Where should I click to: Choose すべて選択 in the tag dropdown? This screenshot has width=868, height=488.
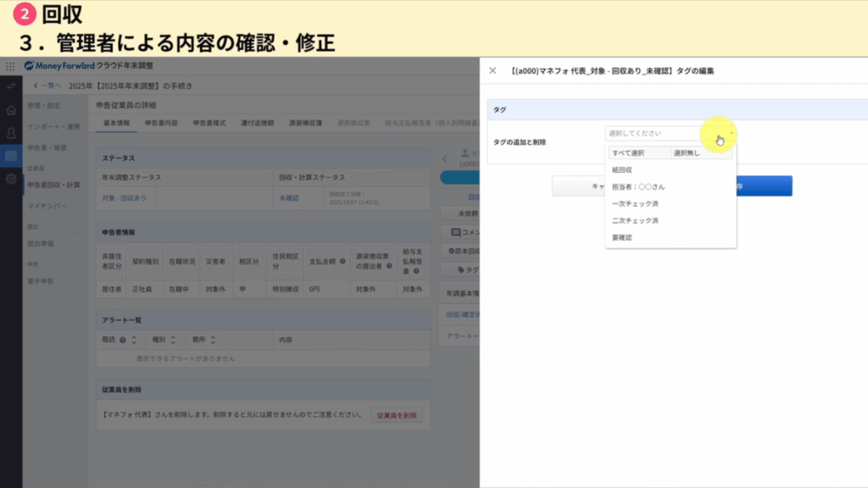(x=628, y=153)
